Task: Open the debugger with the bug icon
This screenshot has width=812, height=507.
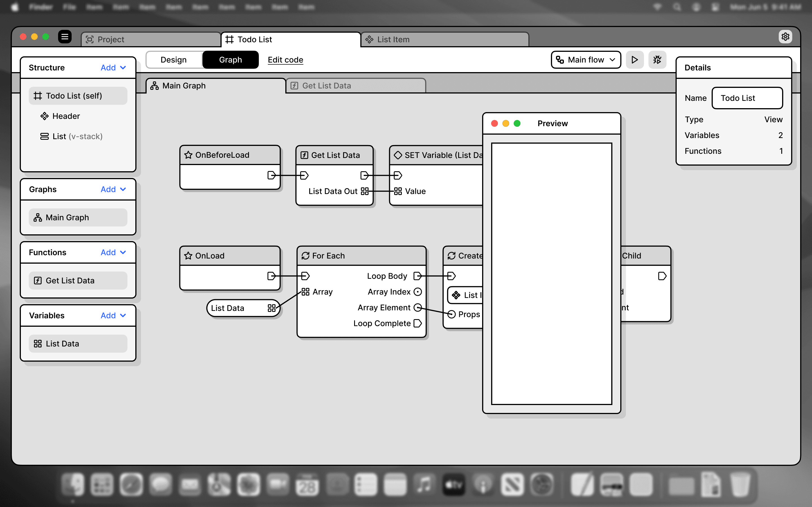Action: click(x=657, y=60)
